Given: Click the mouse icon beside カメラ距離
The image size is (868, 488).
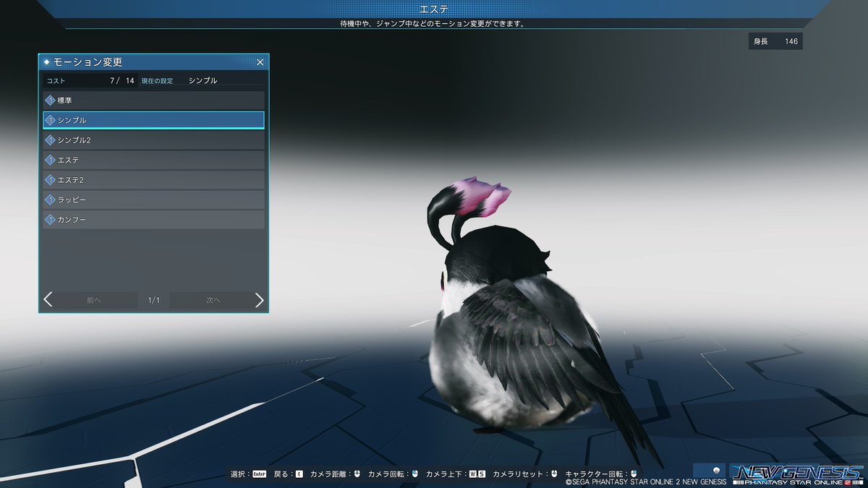Looking at the screenshot, I should click(357, 474).
